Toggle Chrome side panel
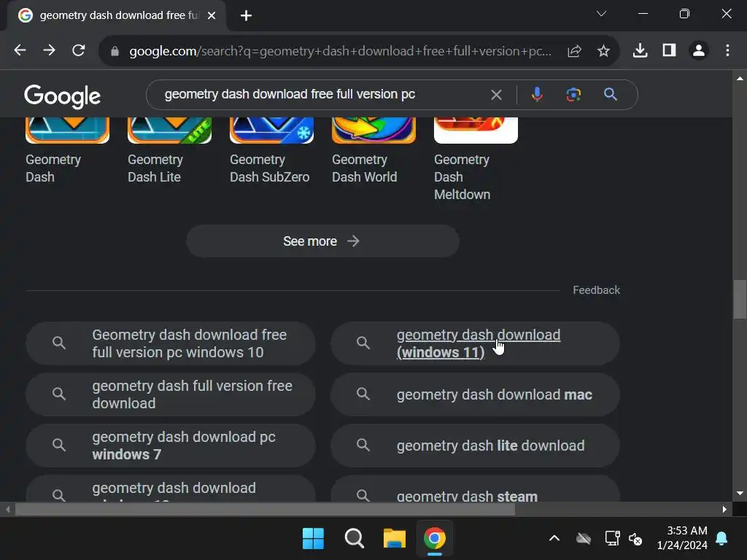 pos(670,50)
